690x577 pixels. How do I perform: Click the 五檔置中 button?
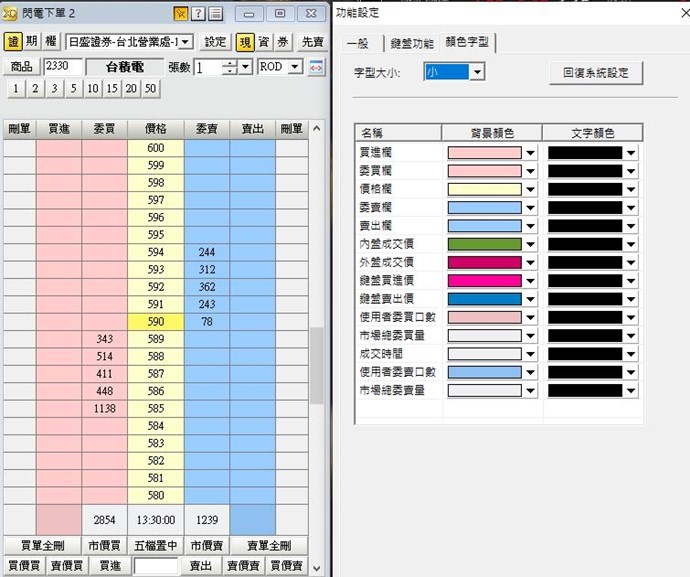tap(155, 546)
